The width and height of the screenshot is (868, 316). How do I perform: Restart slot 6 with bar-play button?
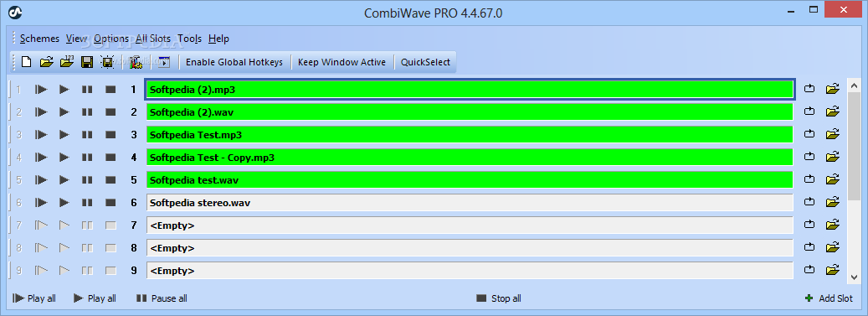coord(41,203)
